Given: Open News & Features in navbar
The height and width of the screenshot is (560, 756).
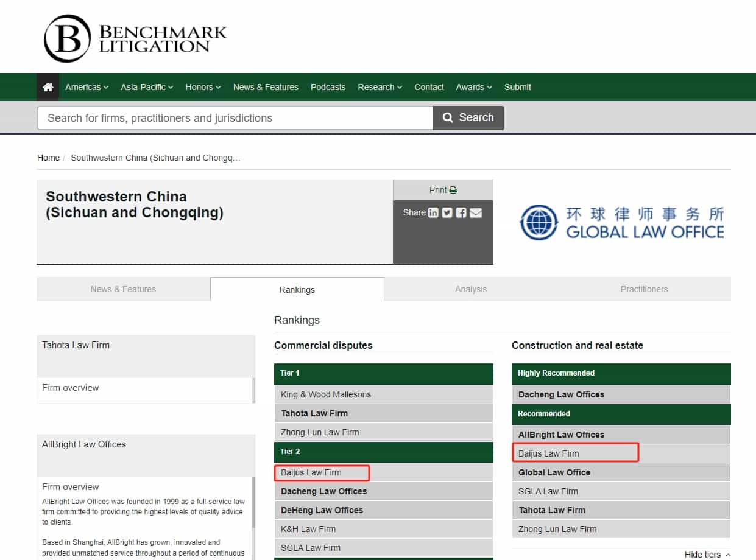Looking at the screenshot, I should [266, 87].
